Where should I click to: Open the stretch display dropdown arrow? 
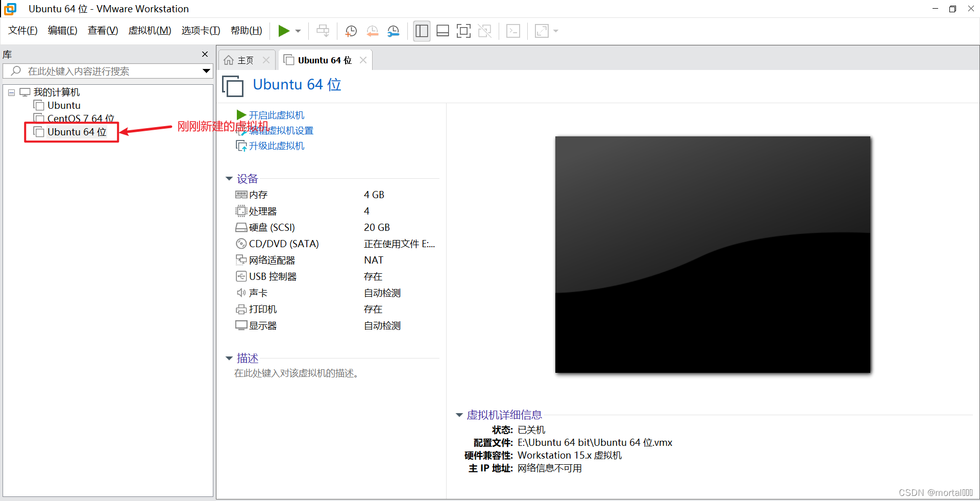pos(556,31)
